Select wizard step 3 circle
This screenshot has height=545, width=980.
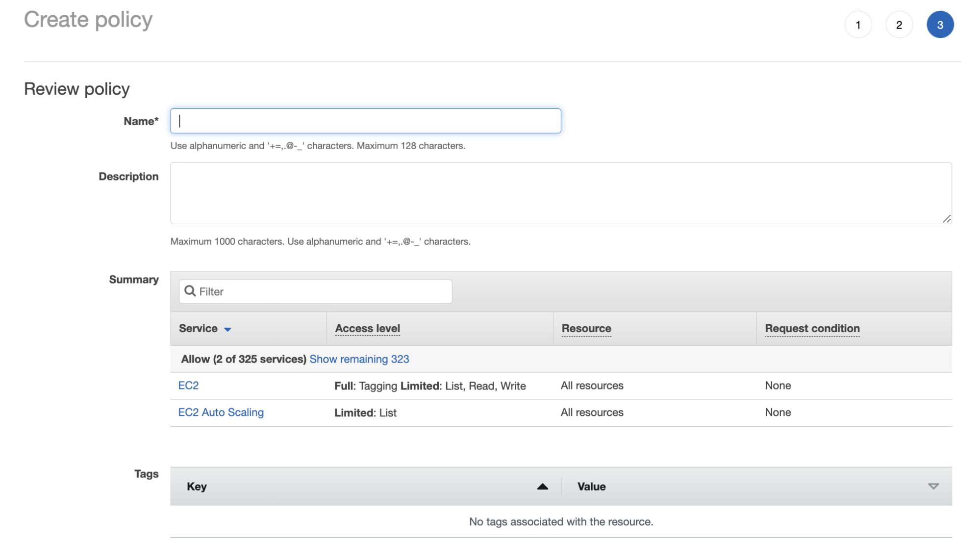[x=940, y=25]
